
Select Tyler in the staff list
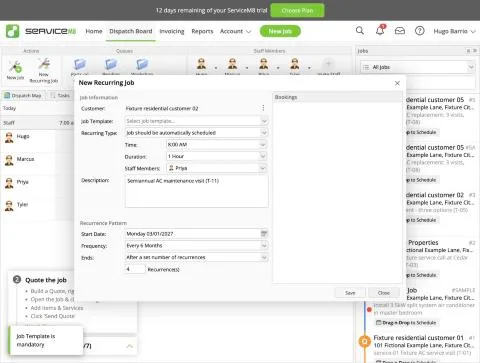pos(27,205)
